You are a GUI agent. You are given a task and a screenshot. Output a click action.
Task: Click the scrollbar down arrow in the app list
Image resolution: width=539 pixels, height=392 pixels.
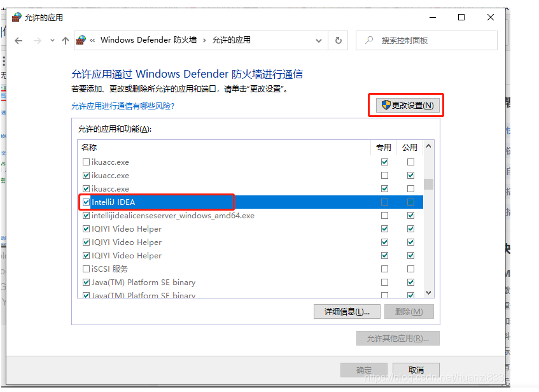click(428, 291)
